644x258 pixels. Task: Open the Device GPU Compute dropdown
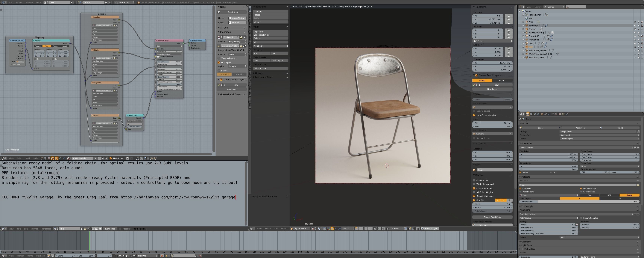pyautogui.click(x=599, y=139)
